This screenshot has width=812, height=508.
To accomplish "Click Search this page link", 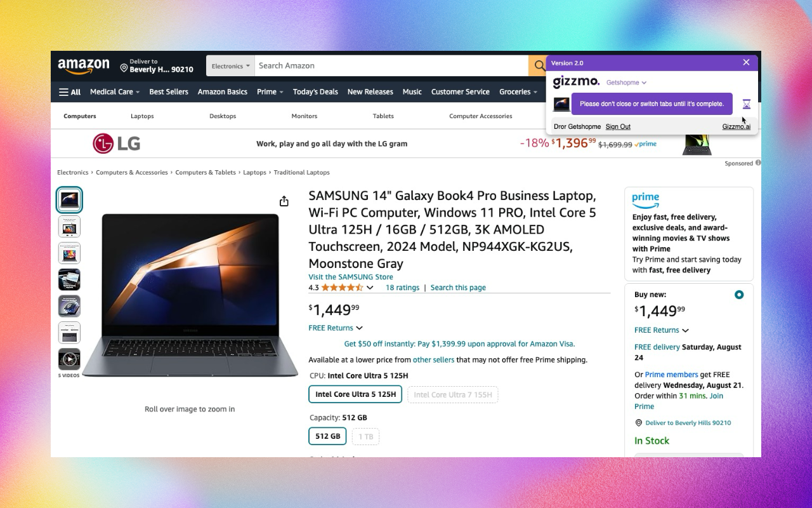I will [x=458, y=288].
